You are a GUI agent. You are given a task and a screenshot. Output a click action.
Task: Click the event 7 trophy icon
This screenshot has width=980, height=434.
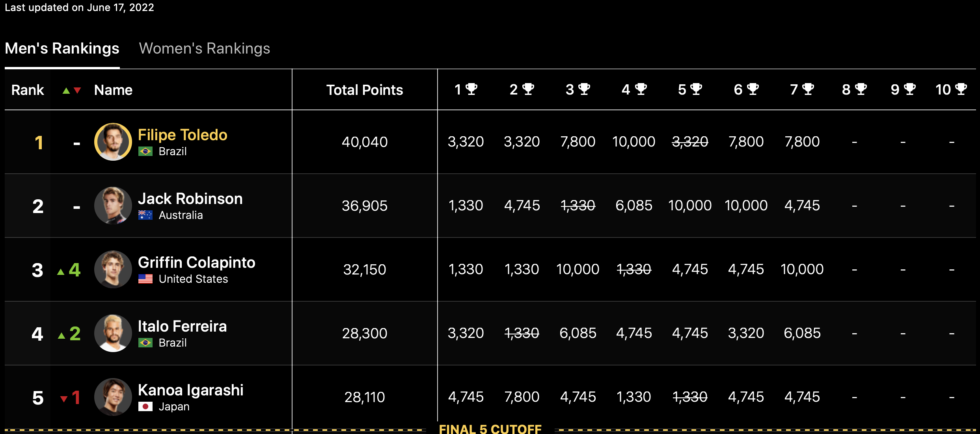coord(808,89)
